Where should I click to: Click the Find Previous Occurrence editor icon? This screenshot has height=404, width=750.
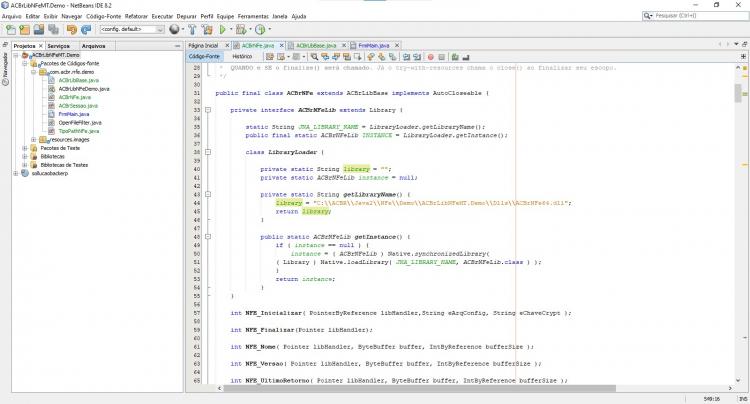point(325,56)
